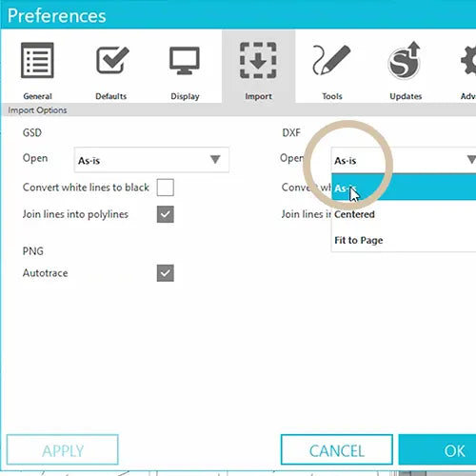This screenshot has width=476, height=476.
Task: Select the Import preferences icon
Action: tap(258, 60)
